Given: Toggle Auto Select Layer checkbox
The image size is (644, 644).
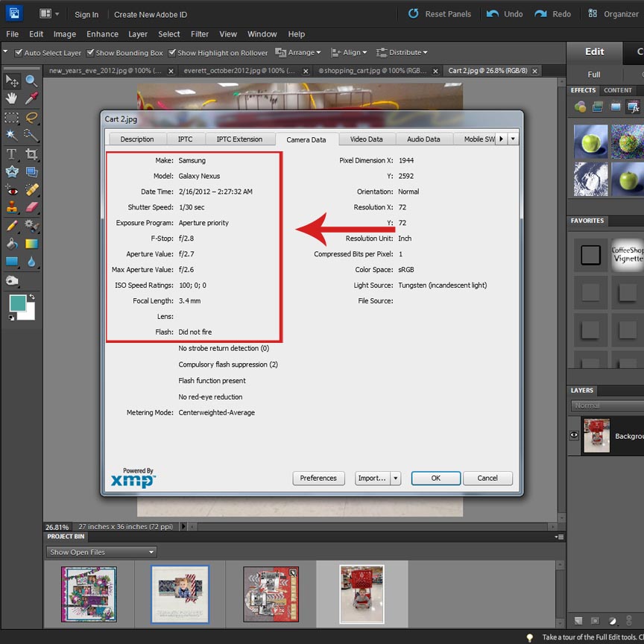Looking at the screenshot, I should point(18,53).
